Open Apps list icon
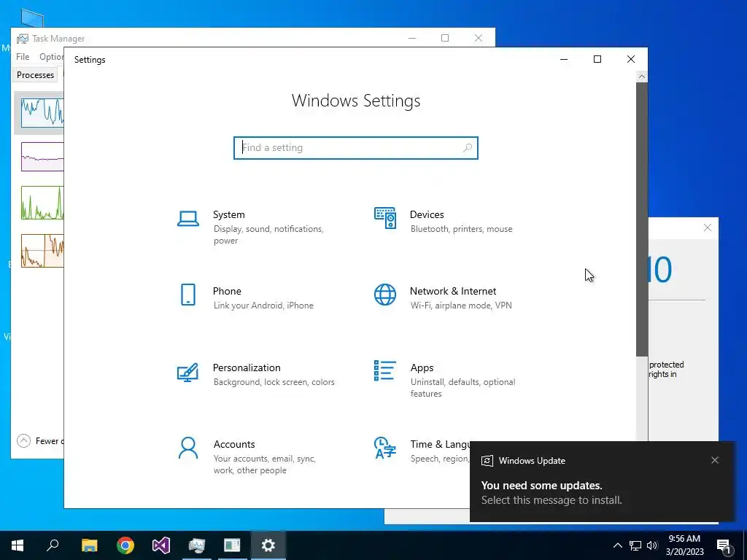Image resolution: width=747 pixels, height=560 pixels. pyautogui.click(x=385, y=370)
